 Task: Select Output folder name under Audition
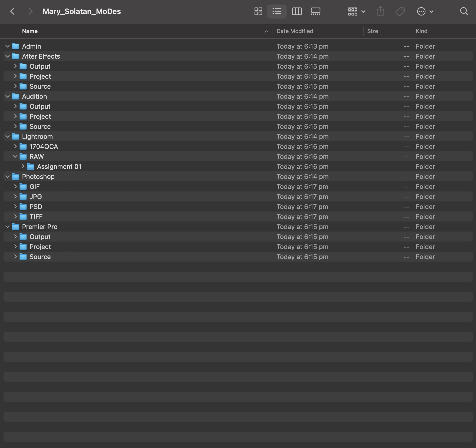(40, 106)
